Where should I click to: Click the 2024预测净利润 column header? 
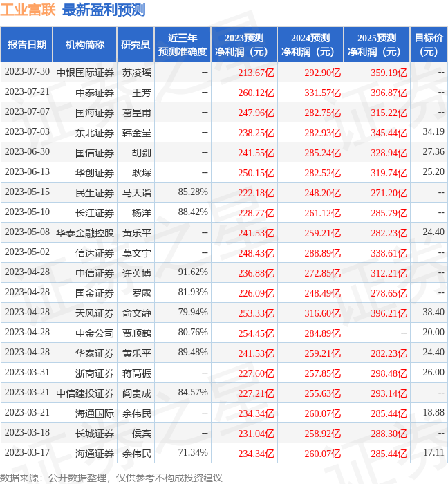[x=310, y=45]
